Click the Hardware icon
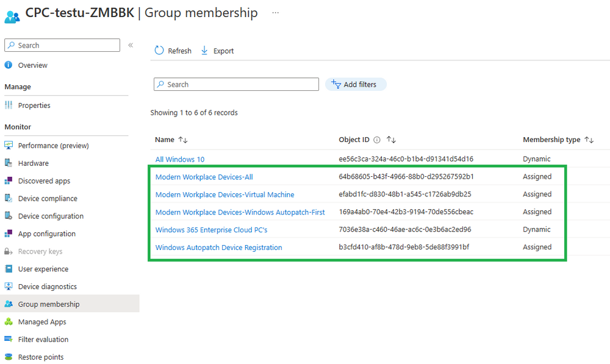This screenshot has width=610, height=364. pyautogui.click(x=8, y=163)
